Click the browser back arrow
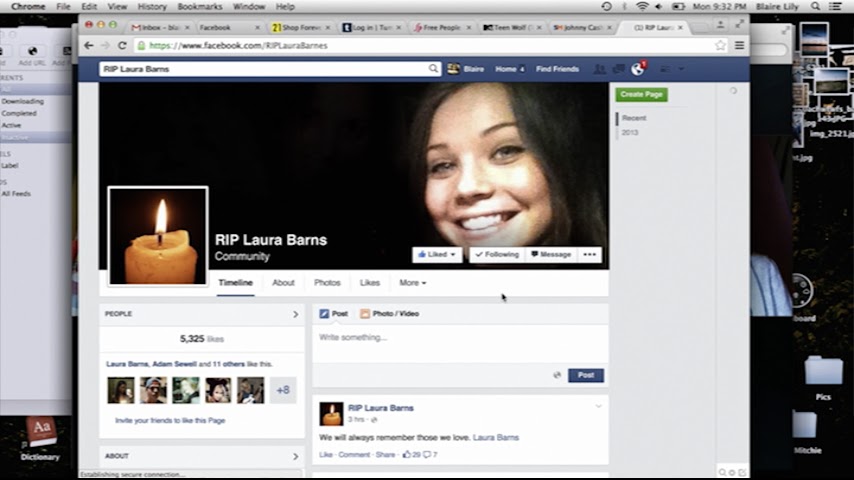 89,45
